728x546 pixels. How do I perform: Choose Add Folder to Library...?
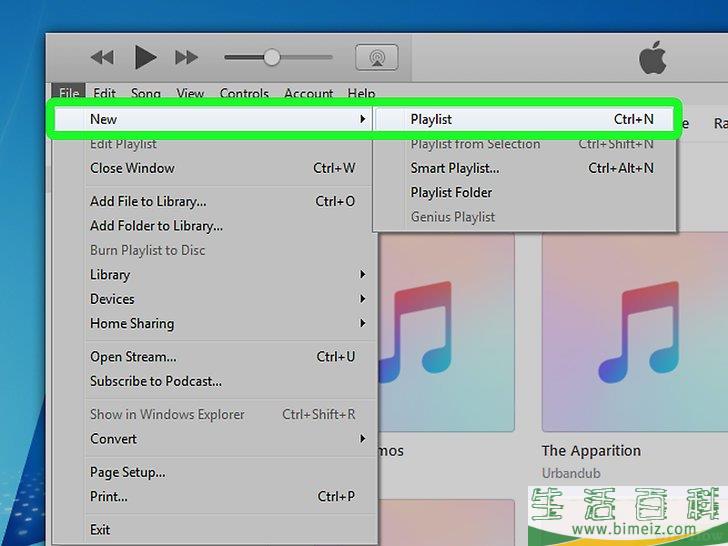click(x=213, y=226)
